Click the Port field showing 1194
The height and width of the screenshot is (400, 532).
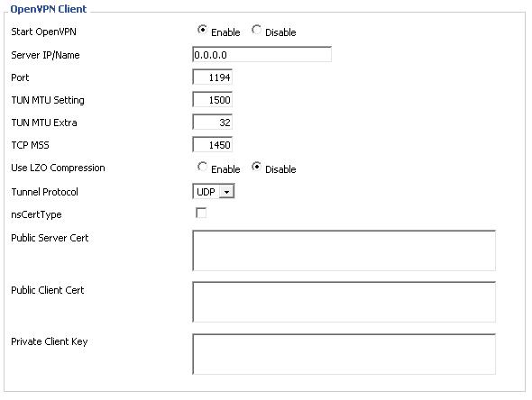212,77
